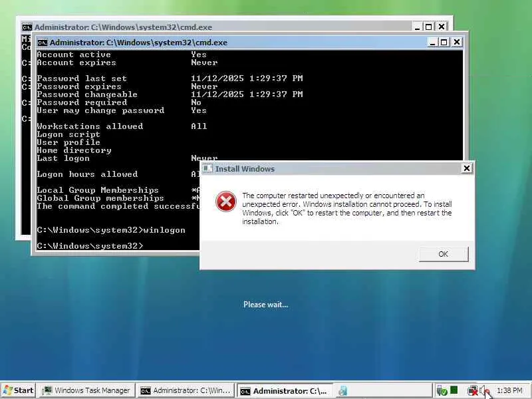Maximize the back cmd.exe window
Viewport: 532px width, 399px height.
click(x=428, y=27)
